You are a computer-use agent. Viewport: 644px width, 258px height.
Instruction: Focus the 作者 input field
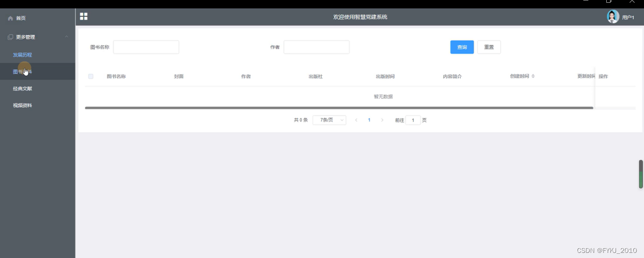pyautogui.click(x=316, y=47)
